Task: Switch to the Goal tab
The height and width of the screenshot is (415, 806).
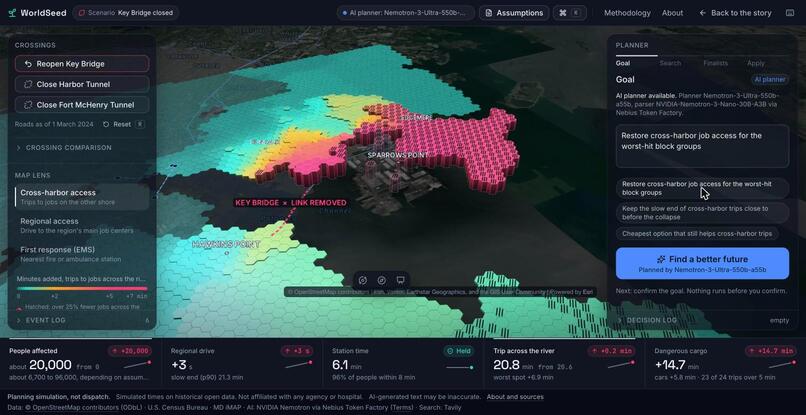Action: coord(623,63)
